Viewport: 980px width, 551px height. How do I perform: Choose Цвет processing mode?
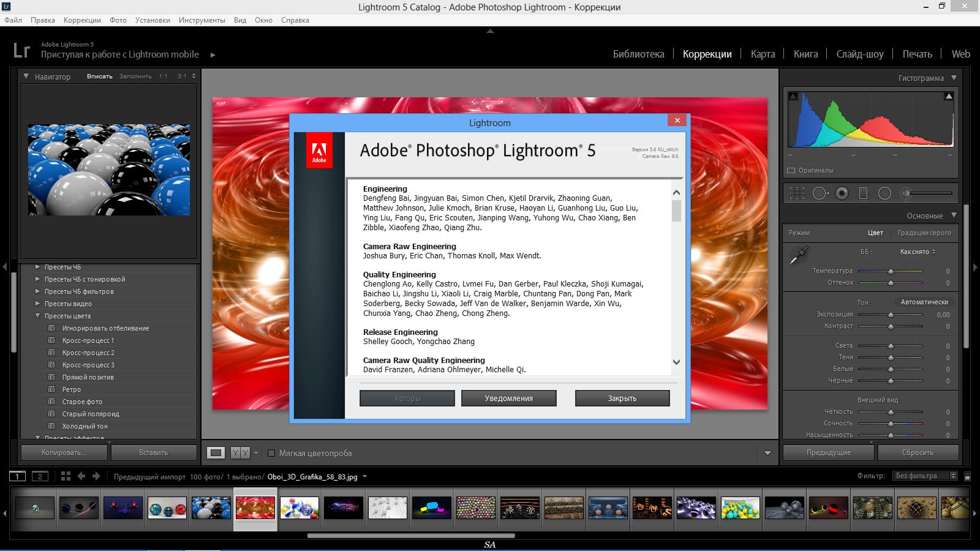875,233
